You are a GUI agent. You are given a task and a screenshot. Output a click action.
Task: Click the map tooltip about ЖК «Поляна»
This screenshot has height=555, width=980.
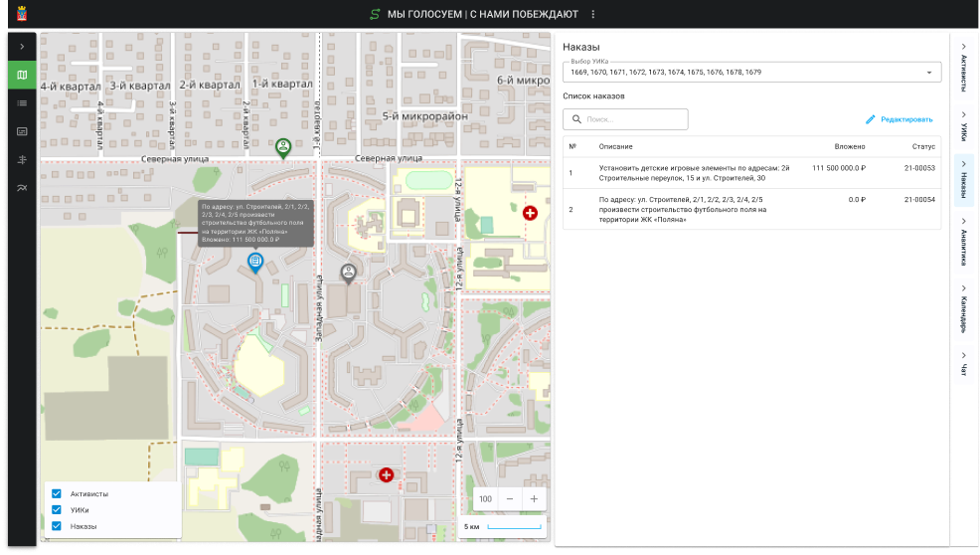click(x=255, y=223)
